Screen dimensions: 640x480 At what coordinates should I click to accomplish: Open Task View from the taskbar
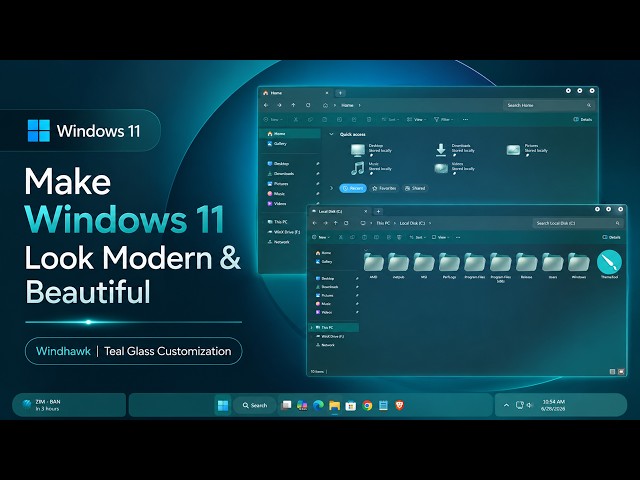tap(286, 405)
